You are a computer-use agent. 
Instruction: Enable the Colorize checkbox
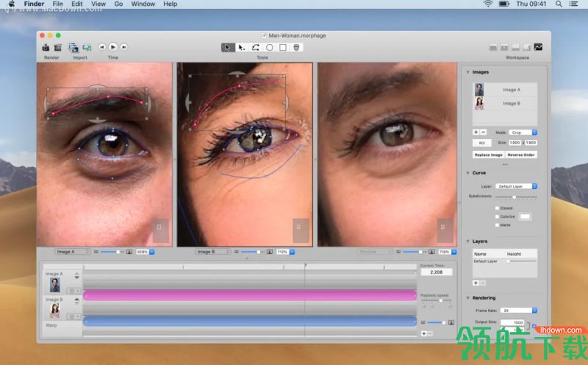click(498, 216)
